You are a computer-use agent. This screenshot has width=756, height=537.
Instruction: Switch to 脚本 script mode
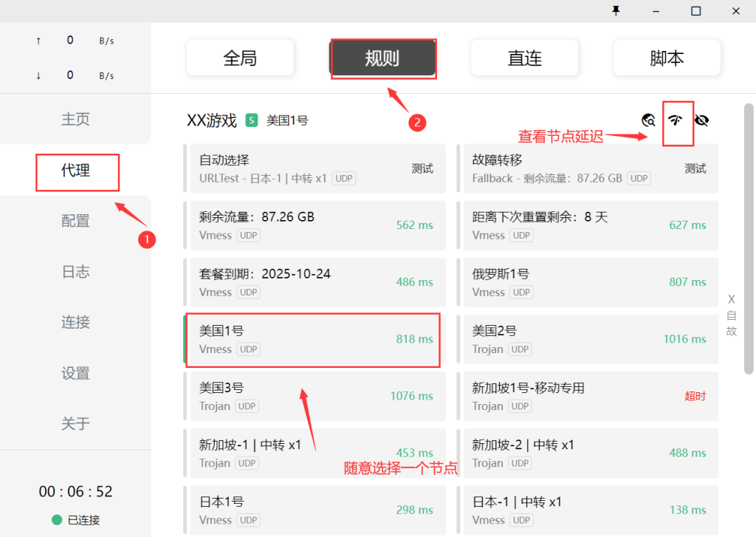coord(667,58)
